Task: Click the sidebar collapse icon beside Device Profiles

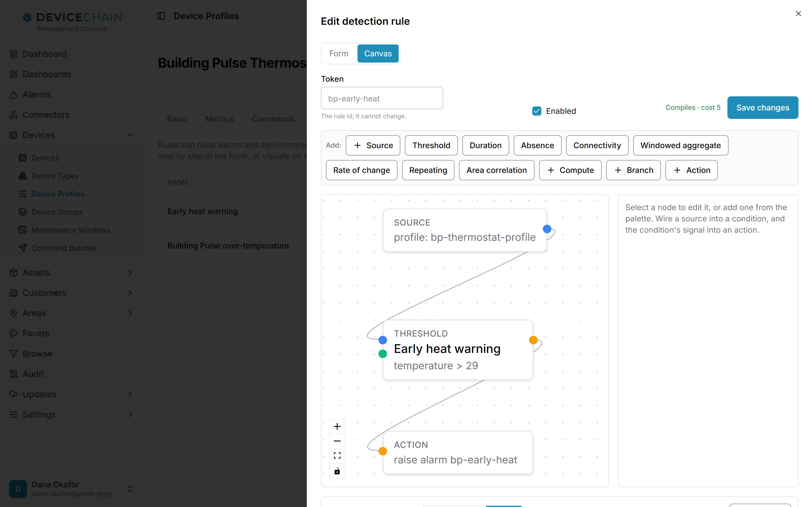Action: pyautogui.click(x=161, y=16)
